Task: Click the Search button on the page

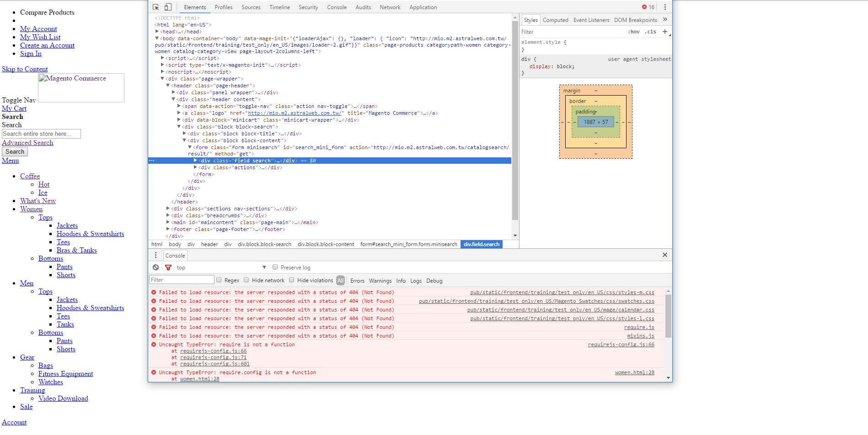Action: [15, 151]
